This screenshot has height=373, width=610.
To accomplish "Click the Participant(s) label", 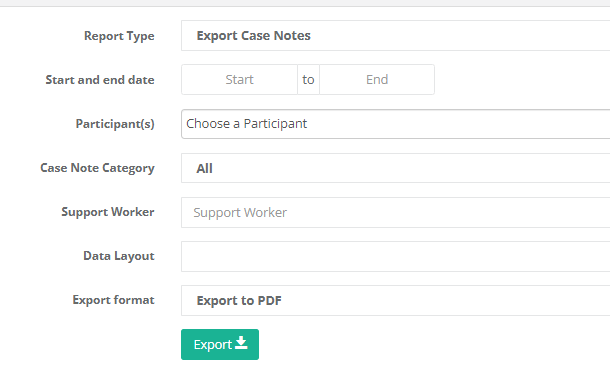I will [x=115, y=124].
